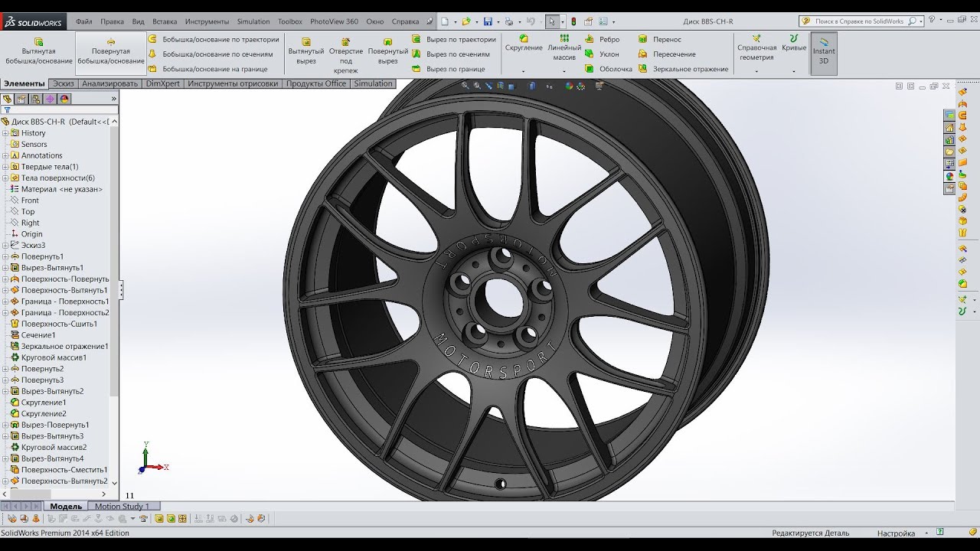Open the Вставка menu
The image size is (980, 551).
(165, 21)
